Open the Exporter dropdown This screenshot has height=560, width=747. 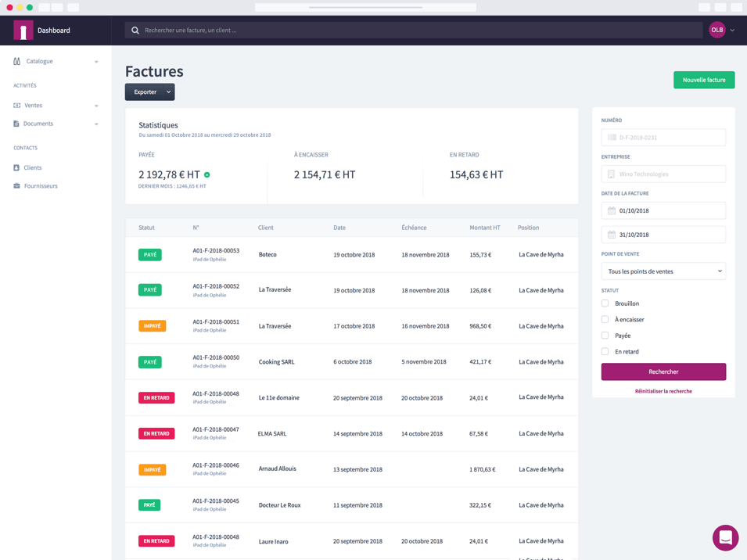149,92
